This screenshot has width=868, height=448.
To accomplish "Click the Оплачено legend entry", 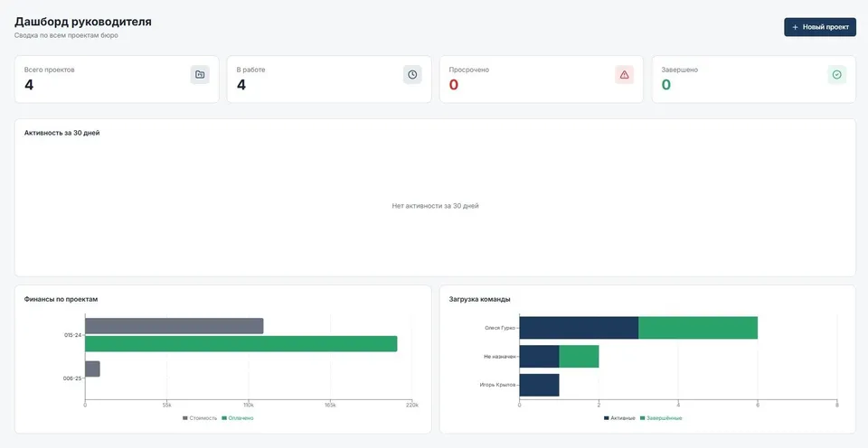I will click(x=238, y=418).
